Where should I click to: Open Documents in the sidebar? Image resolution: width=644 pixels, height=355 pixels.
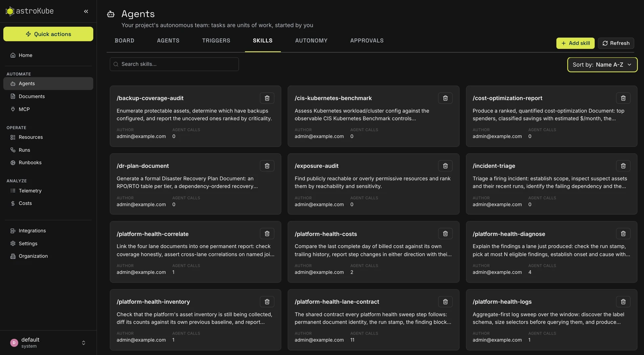click(x=48, y=96)
